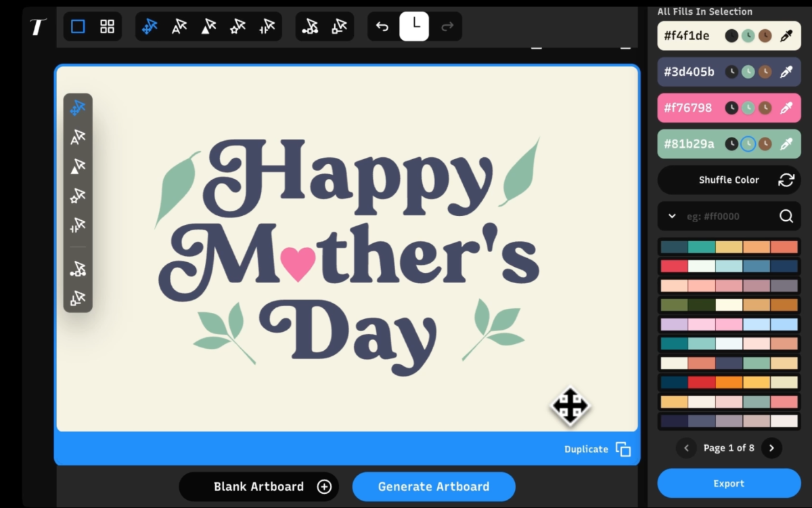Go to the previous palette page

686,448
